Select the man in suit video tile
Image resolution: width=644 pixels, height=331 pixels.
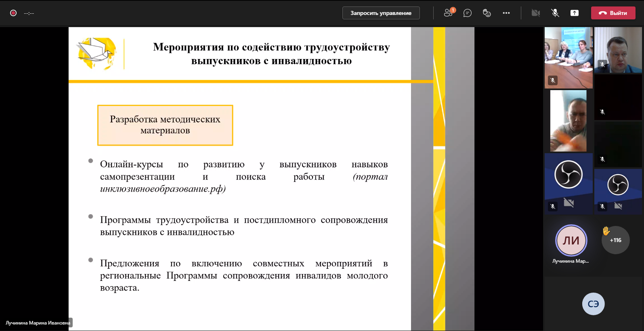point(618,50)
